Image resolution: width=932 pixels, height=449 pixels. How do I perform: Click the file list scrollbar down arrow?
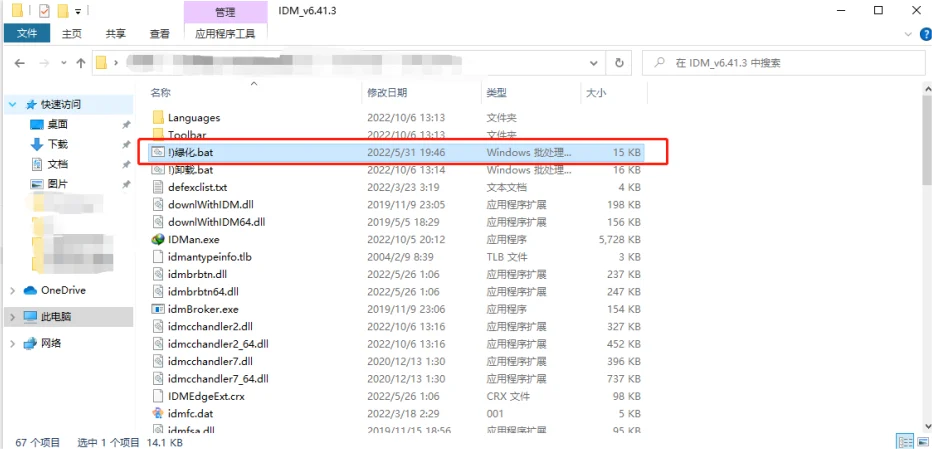click(x=927, y=425)
